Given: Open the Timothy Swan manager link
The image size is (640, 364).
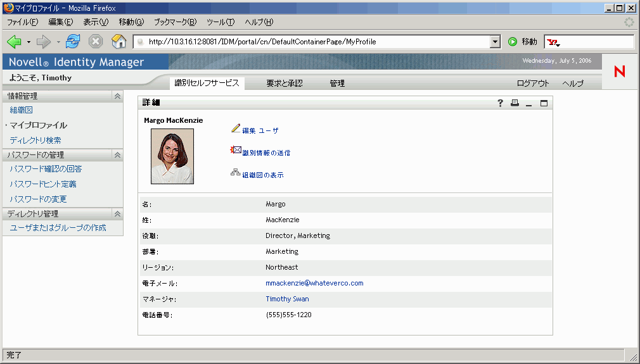Looking at the screenshot, I should pyautogui.click(x=287, y=299).
